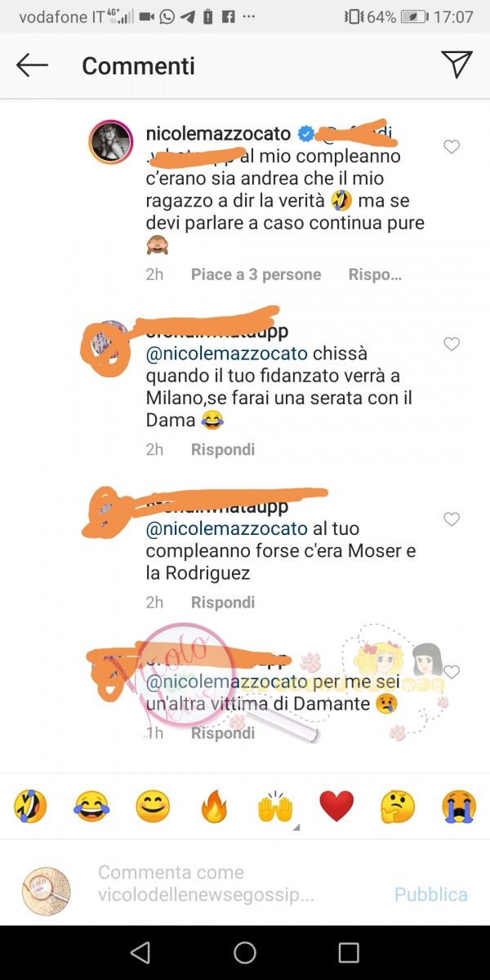Open nicolemazzocato username link
490x980 pixels.
(219, 132)
